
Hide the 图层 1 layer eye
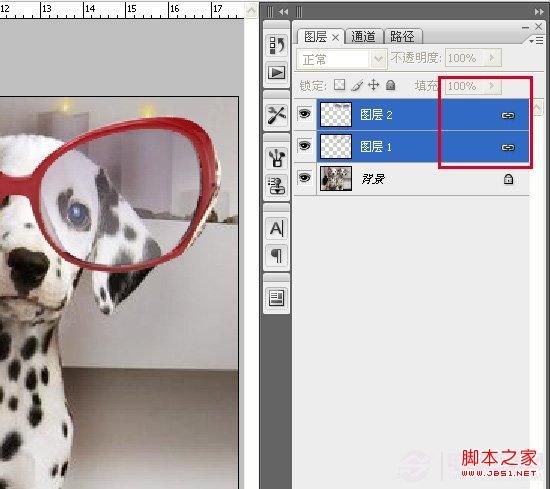click(304, 145)
